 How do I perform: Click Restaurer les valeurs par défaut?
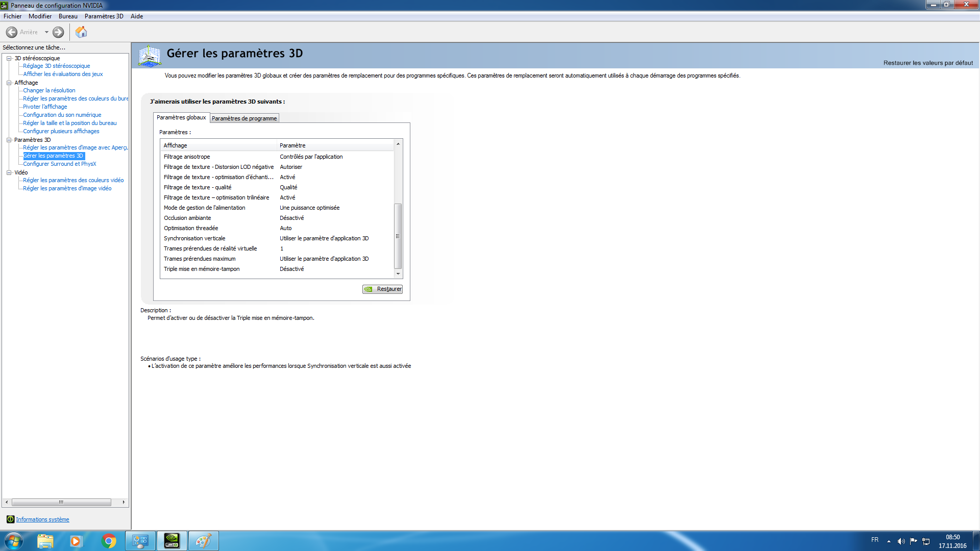pyautogui.click(x=928, y=63)
